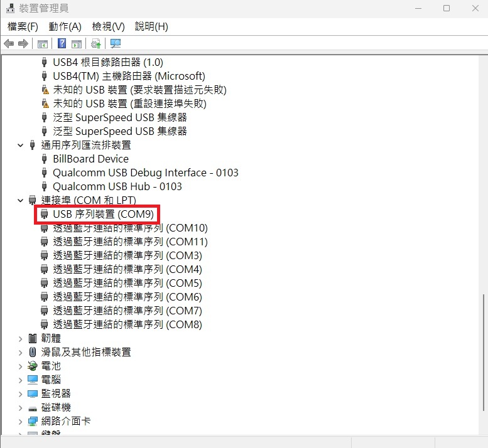488x448 pixels.
Task: Click icon beside Qualcomm USB Debug Interface - 0103
Action: pyautogui.click(x=45, y=173)
